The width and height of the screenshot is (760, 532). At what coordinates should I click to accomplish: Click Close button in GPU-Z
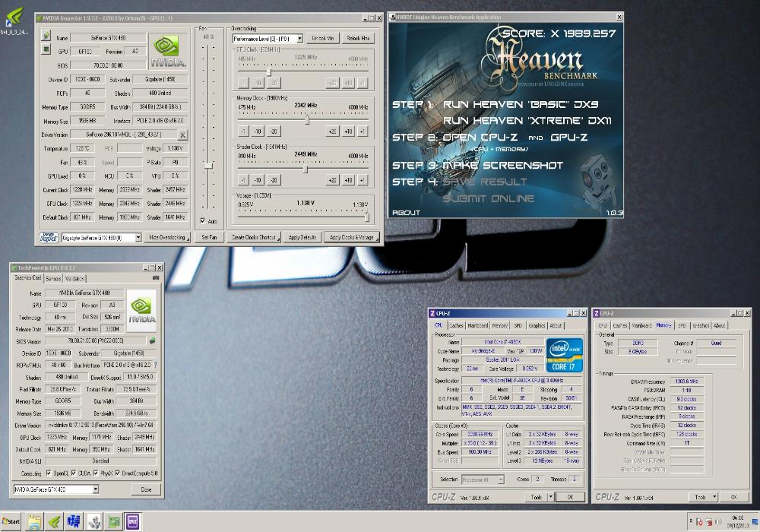[x=146, y=489]
